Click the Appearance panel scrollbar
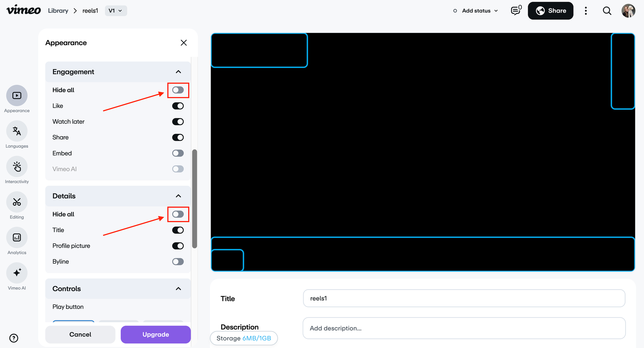 [x=195, y=199]
